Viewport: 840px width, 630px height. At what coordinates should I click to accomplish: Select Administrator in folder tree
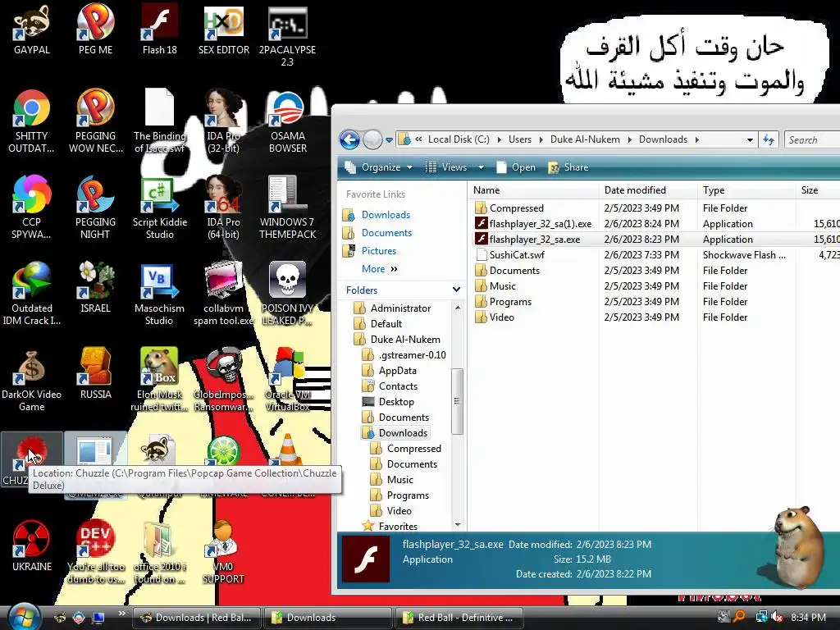400,308
